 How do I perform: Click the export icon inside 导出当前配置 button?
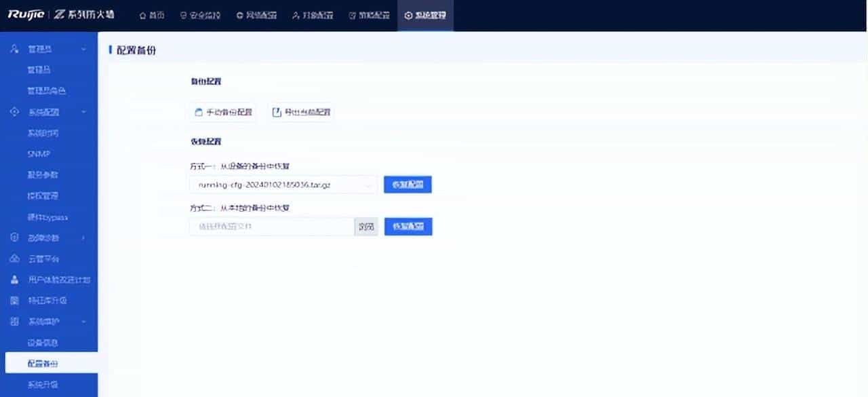coord(275,112)
